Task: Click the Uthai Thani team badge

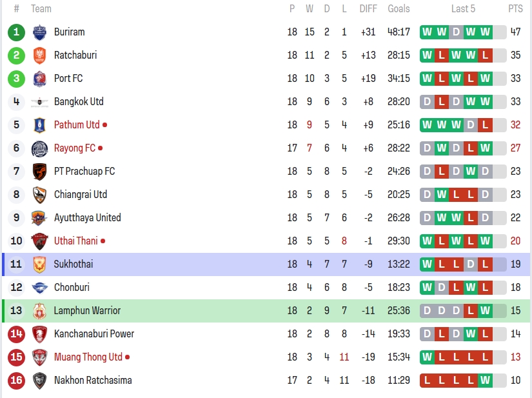Action: coord(39,241)
